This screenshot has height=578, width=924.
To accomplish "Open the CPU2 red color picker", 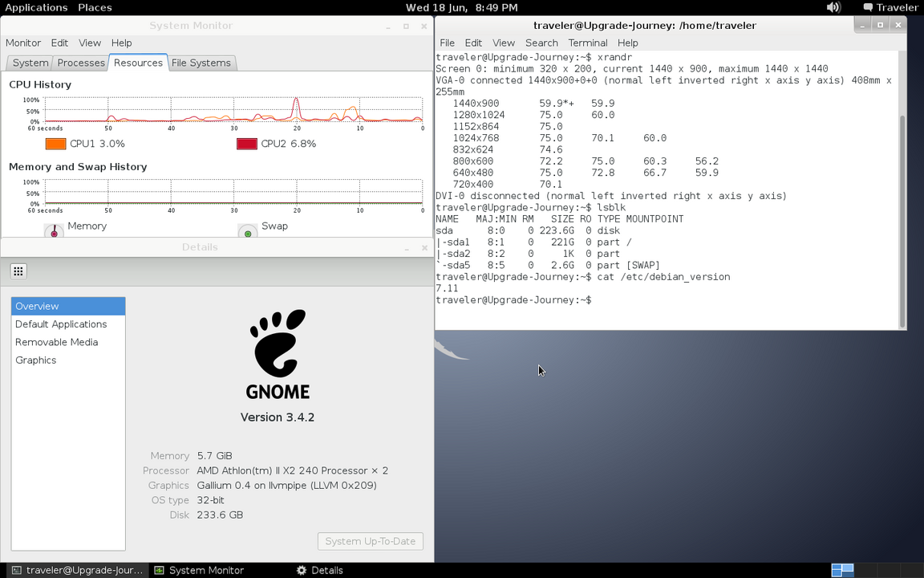I will [247, 144].
